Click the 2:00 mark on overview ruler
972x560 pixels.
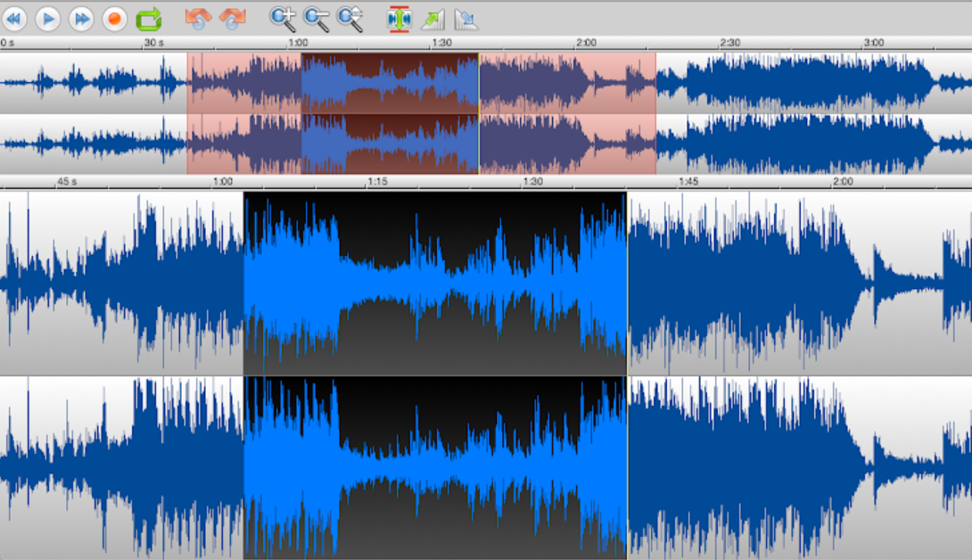[586, 43]
